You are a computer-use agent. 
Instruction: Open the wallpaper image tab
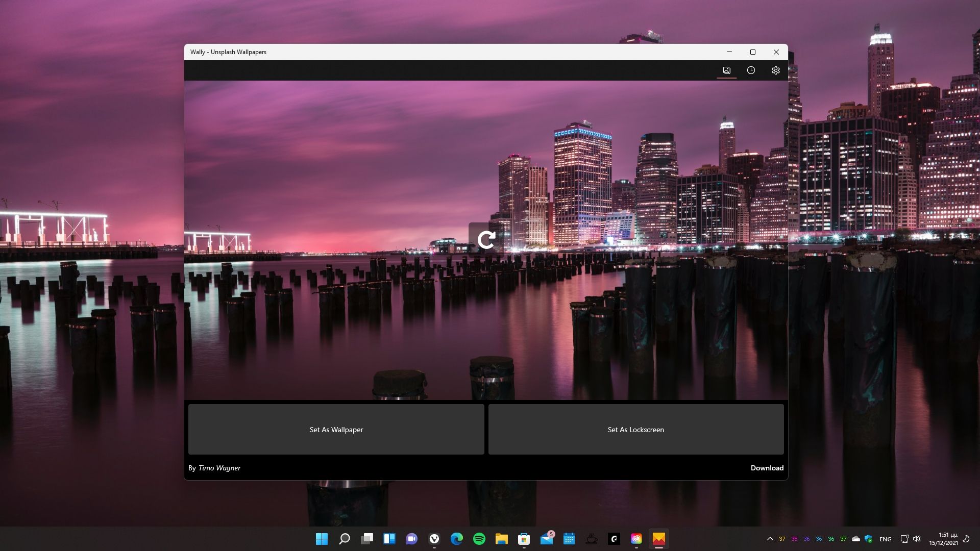[726, 70]
